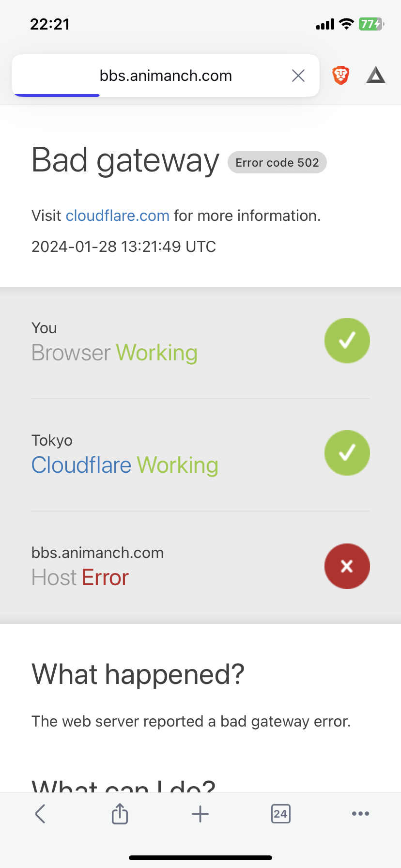
Task: Tap the Error code 502 badge
Action: coord(277,163)
